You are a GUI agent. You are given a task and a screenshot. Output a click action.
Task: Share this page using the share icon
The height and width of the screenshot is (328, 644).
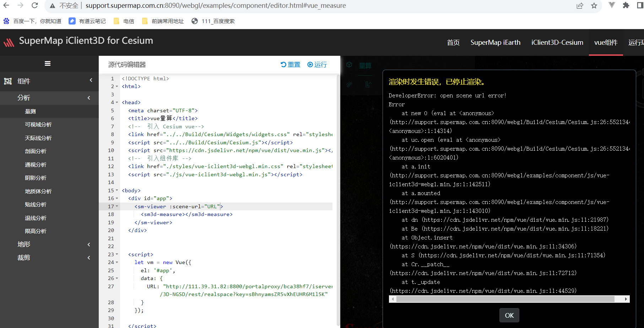click(580, 6)
